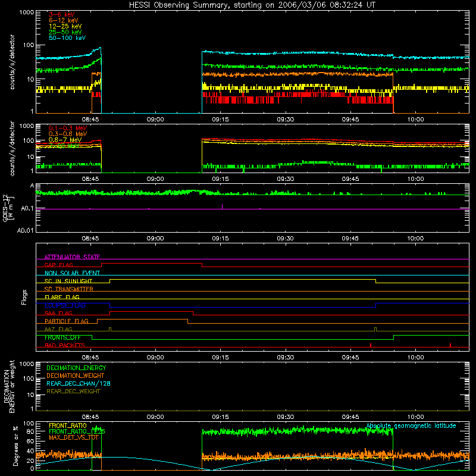Click 09:15 tick under the GOES-12 plot
This screenshot has width=476, height=476.
click(220, 239)
